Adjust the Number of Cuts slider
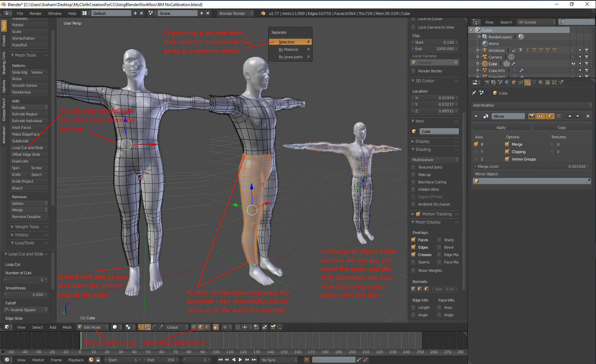Image resolution: width=596 pixels, height=364 pixels. pyautogui.click(x=26, y=280)
